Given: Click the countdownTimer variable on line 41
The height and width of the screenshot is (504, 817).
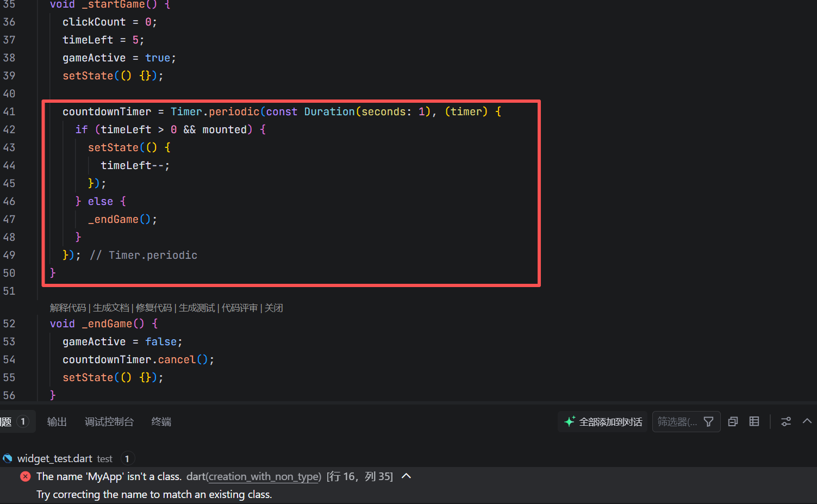Looking at the screenshot, I should tap(107, 111).
